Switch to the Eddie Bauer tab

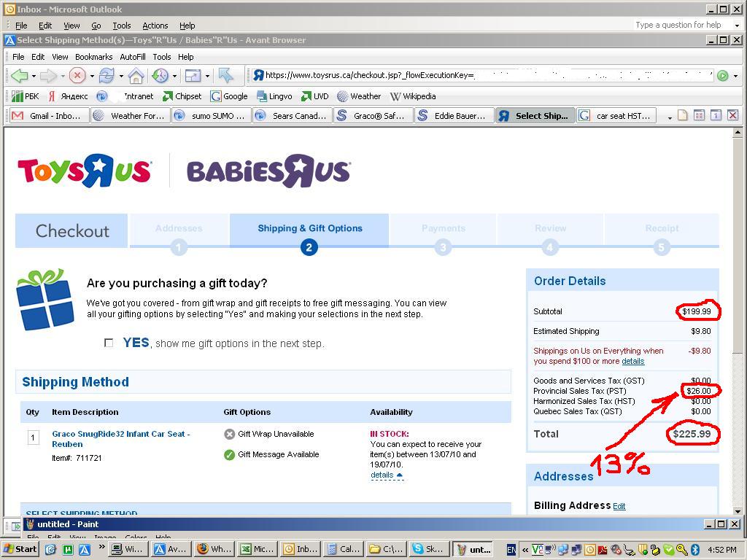click(x=454, y=116)
